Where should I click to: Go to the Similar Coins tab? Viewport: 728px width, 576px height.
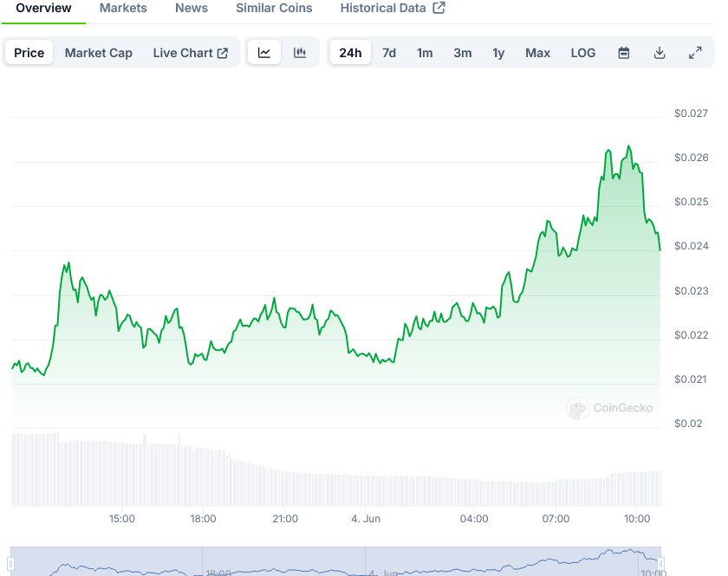tap(274, 8)
